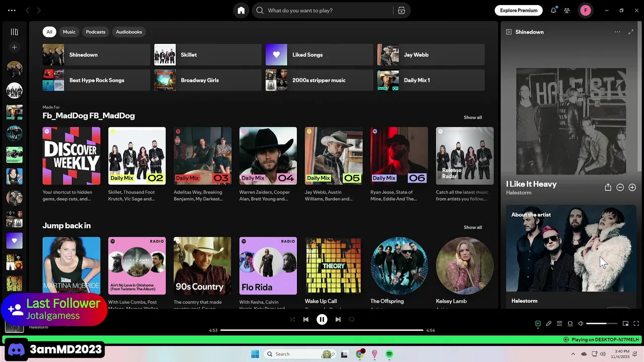
Task: Open Flo Rida Radio cover
Action: point(268,266)
